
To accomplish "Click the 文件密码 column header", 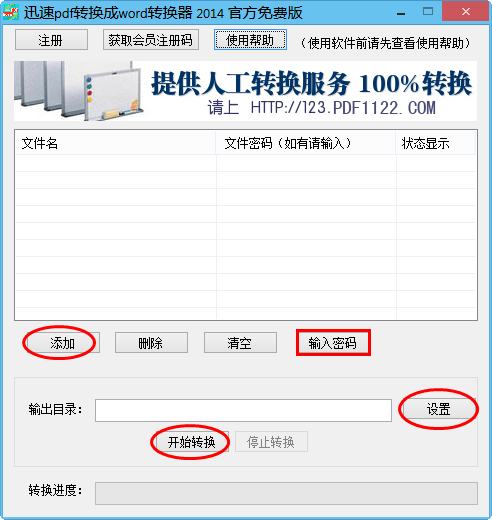I will pos(306,143).
